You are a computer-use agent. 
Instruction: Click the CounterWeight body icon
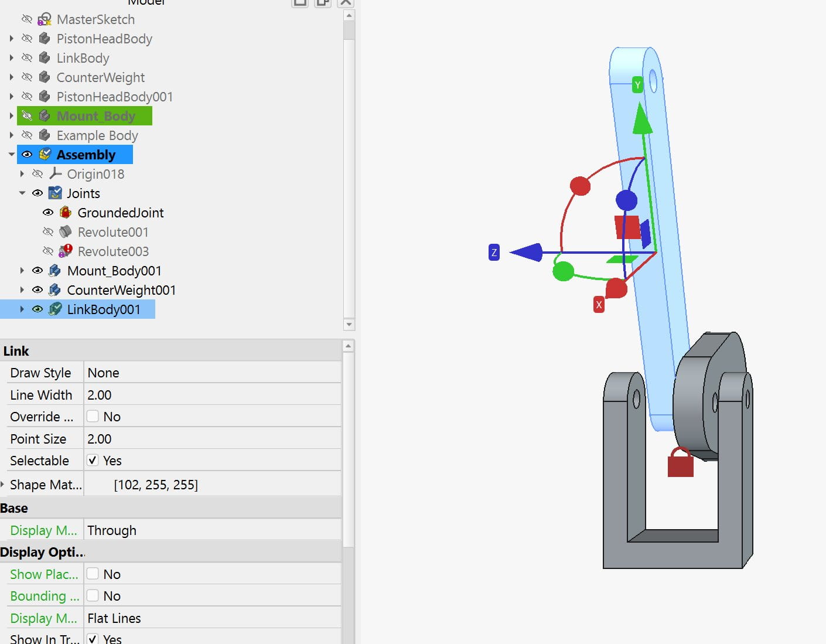45,77
